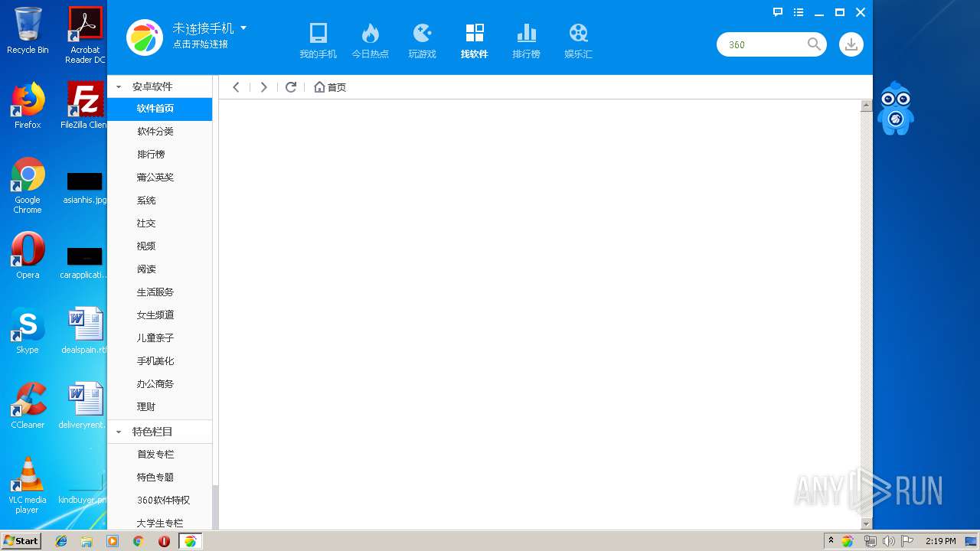Screen dimensions: 980x551
Task: Open the feedback chat bubble icon
Action: (778, 12)
